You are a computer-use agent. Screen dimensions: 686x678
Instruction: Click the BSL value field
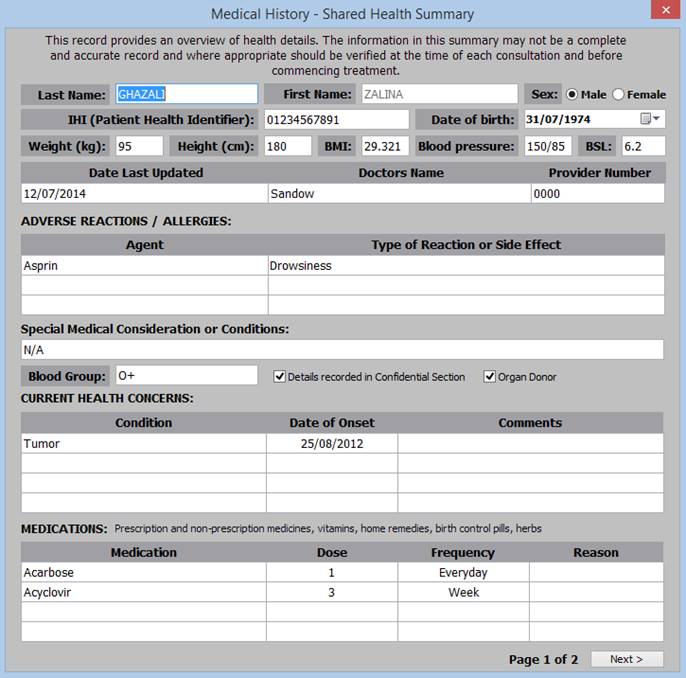point(641,146)
